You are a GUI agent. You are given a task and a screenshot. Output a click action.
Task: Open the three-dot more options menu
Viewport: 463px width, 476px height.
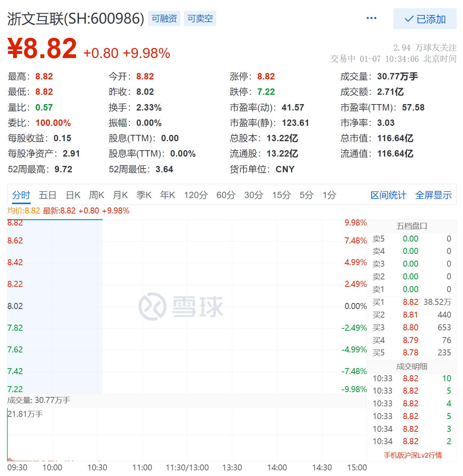(371, 18)
